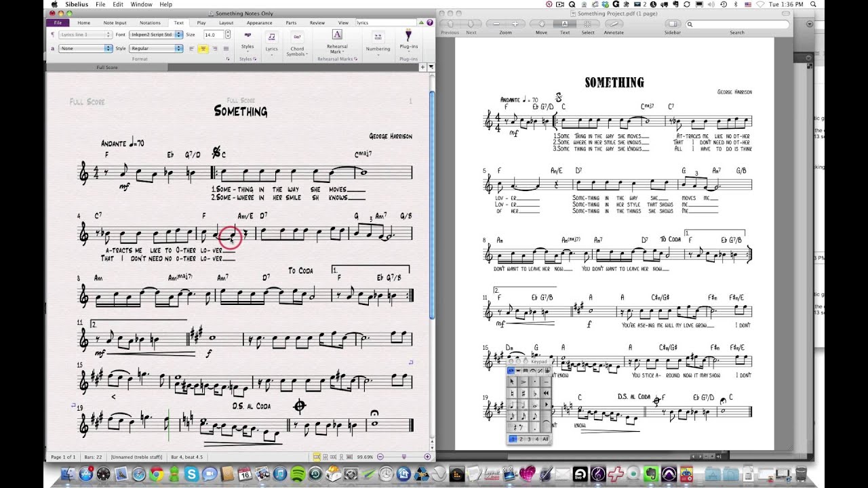Open Spotify in the Dock
Image resolution: width=868 pixels, height=488 pixels.
click(297, 474)
